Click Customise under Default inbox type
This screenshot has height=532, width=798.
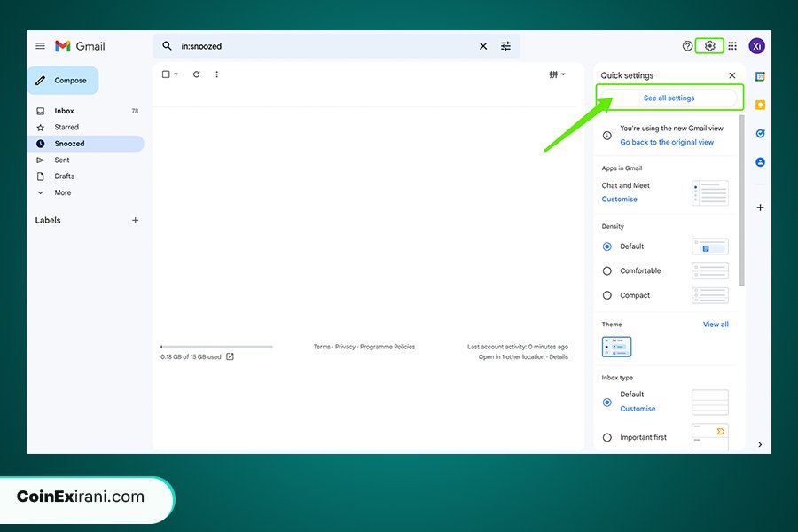pyautogui.click(x=638, y=409)
